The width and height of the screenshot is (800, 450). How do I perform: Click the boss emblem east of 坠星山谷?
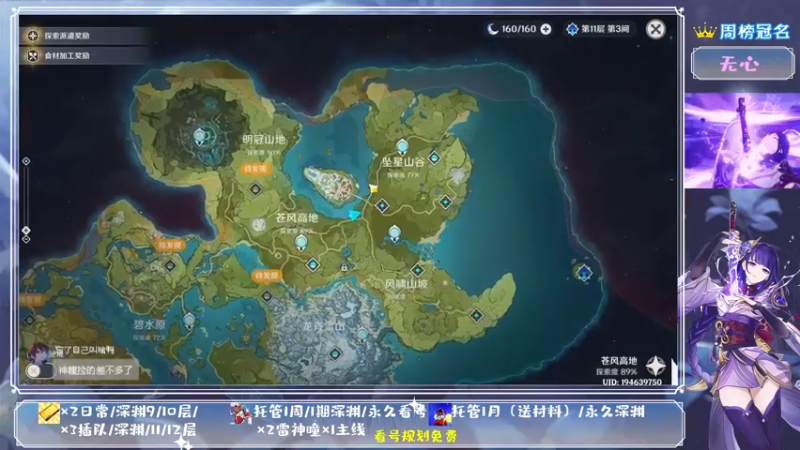(458, 175)
